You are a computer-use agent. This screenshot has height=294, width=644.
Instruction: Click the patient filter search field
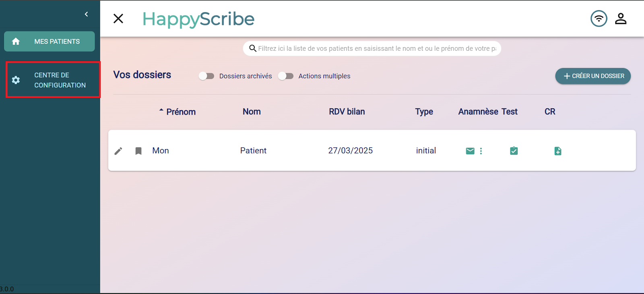[x=372, y=48]
